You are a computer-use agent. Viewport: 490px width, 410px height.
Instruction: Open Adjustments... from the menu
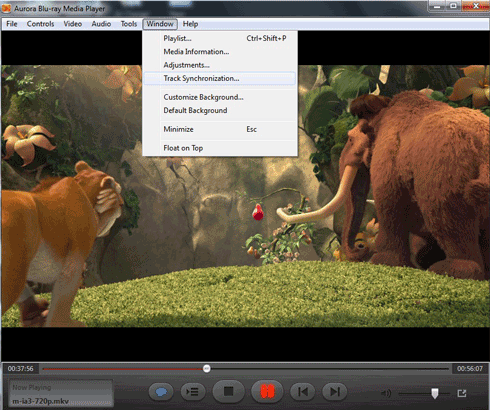220,65
